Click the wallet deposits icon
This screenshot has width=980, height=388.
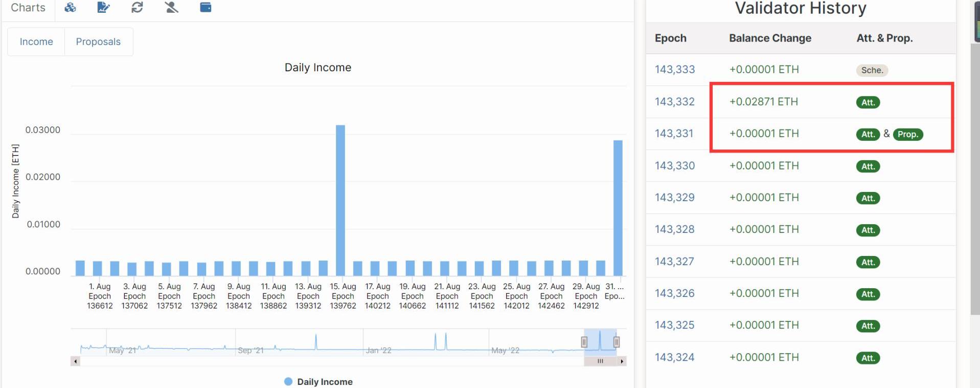pyautogui.click(x=206, y=7)
